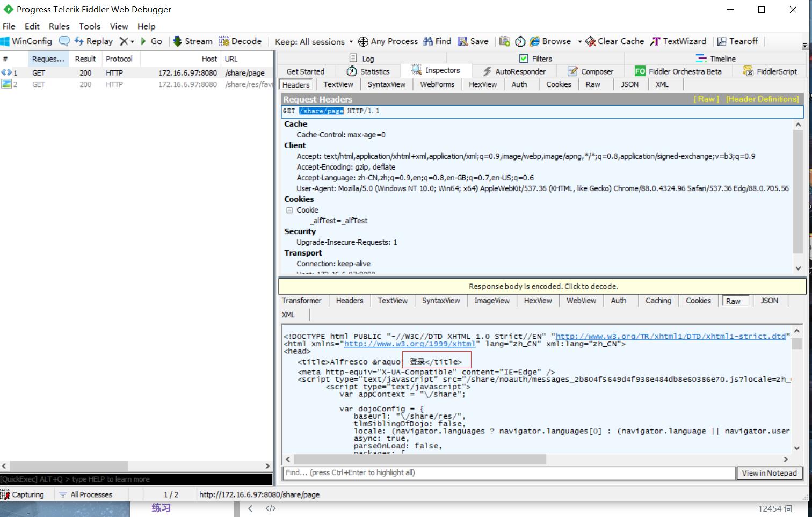Open the Help menu
This screenshot has width=812, height=517.
[146, 26]
